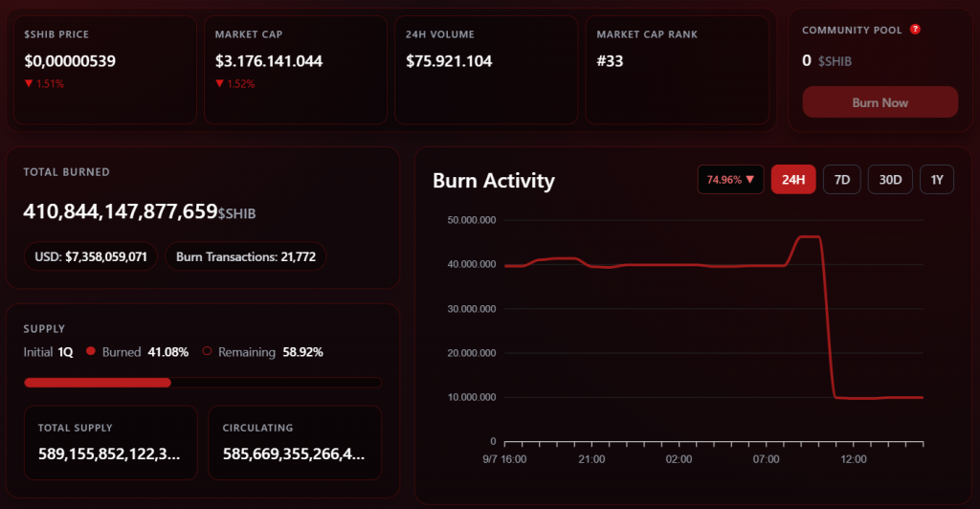This screenshot has width=980, height=509.
Task: Click the 02:00 time axis label
Action: point(679,459)
